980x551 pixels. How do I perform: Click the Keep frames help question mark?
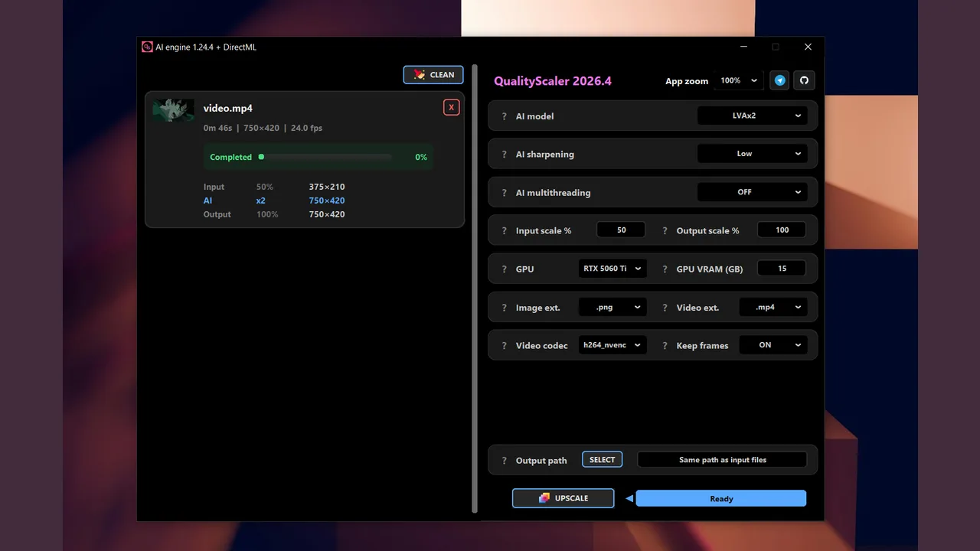[665, 346]
